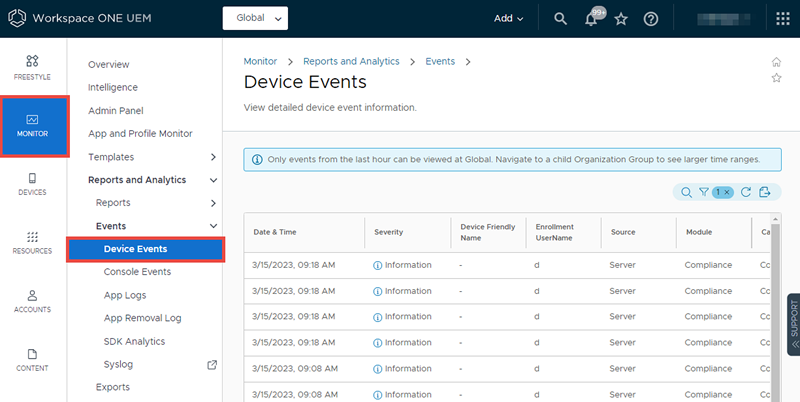Select Device Events menu item

145,249
